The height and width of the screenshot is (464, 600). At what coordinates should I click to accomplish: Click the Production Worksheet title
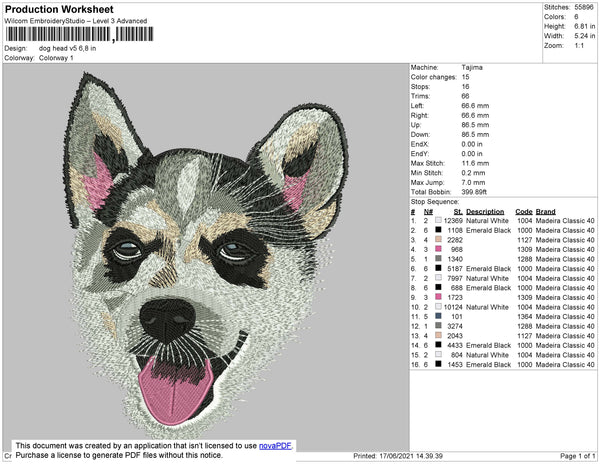point(60,9)
